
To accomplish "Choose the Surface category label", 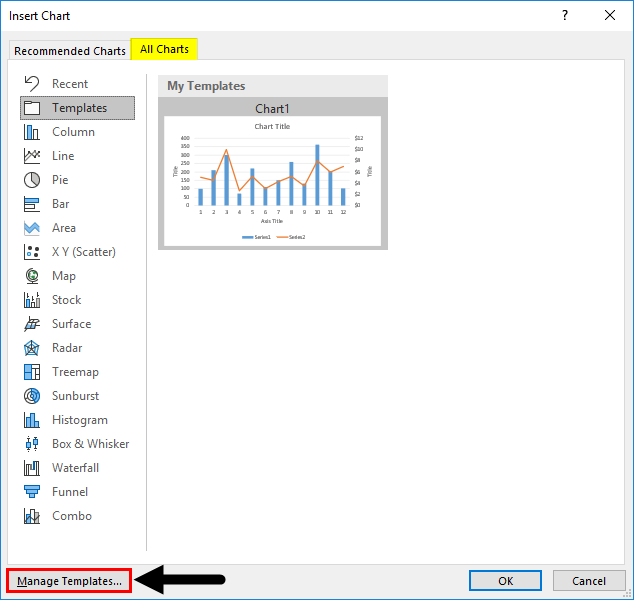I will point(72,324).
